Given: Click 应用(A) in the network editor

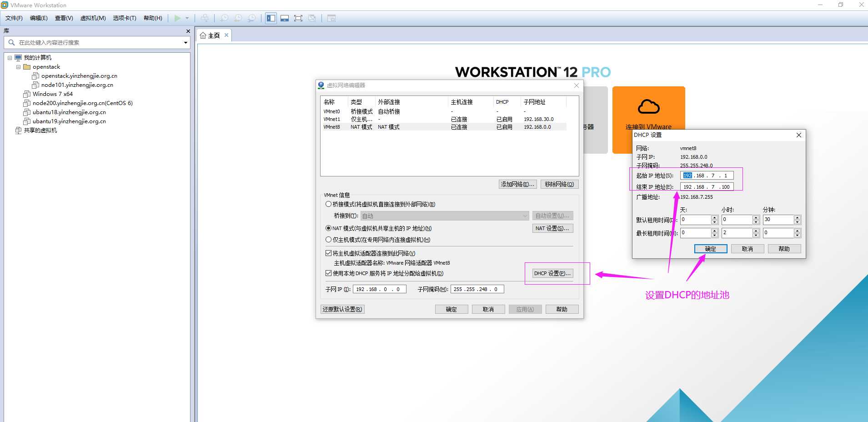Looking at the screenshot, I should 525,309.
